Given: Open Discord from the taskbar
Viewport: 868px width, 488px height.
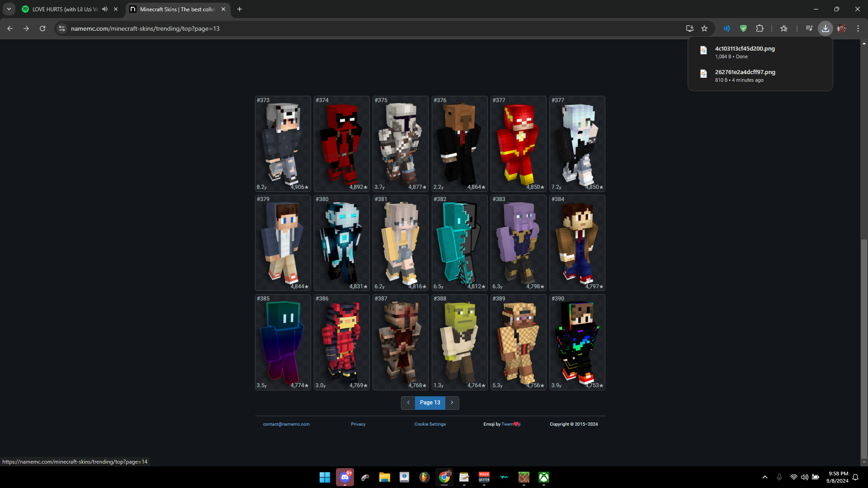Looking at the screenshot, I should [345, 477].
